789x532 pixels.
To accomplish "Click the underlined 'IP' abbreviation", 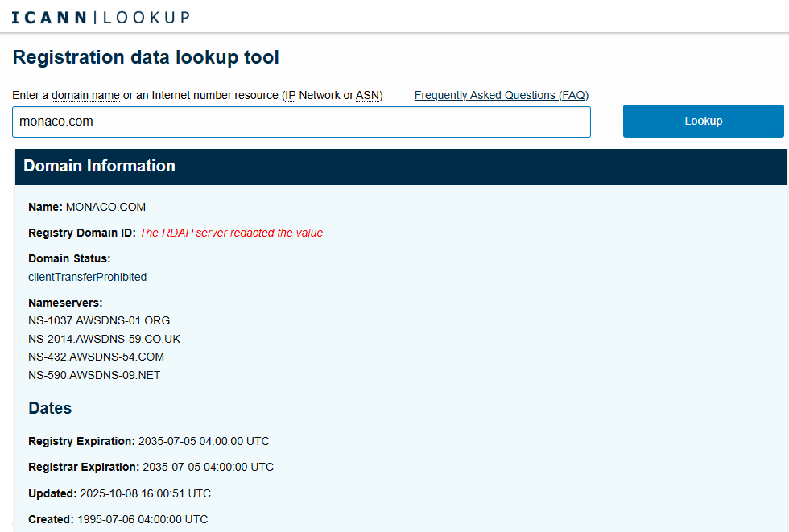I will pyautogui.click(x=290, y=95).
